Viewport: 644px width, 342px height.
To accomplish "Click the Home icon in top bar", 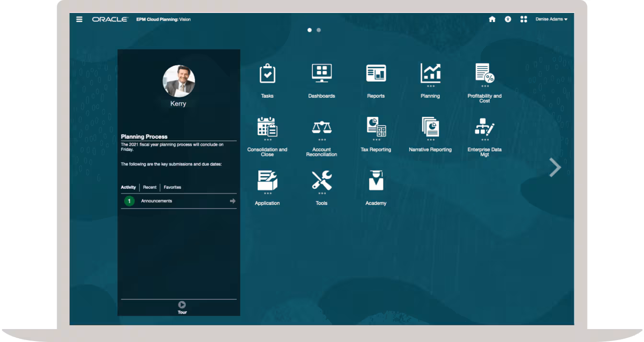I will pos(492,19).
